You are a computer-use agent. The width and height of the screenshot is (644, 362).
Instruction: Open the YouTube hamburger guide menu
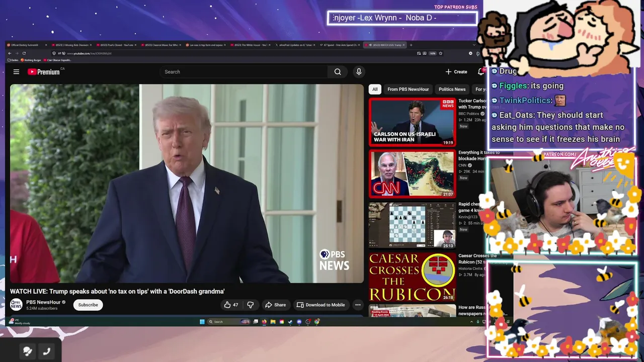pyautogui.click(x=16, y=72)
